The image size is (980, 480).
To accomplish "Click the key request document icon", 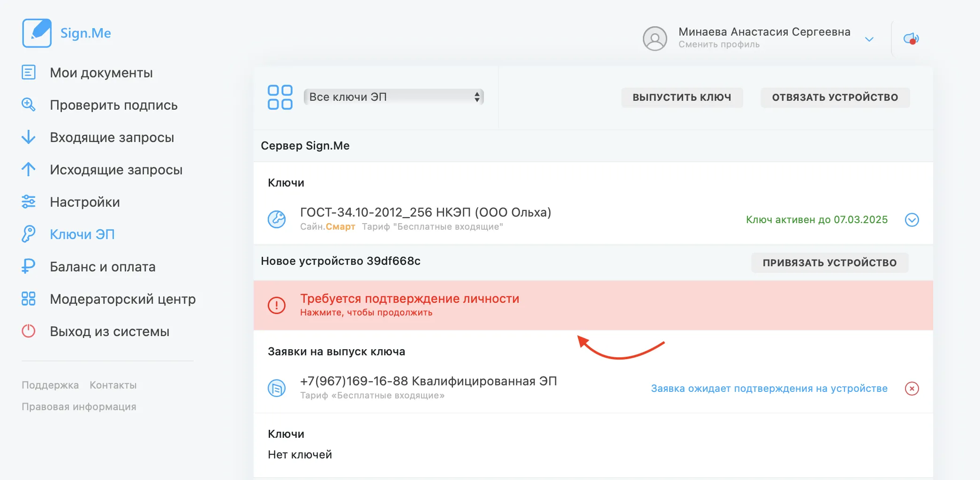I will [277, 388].
